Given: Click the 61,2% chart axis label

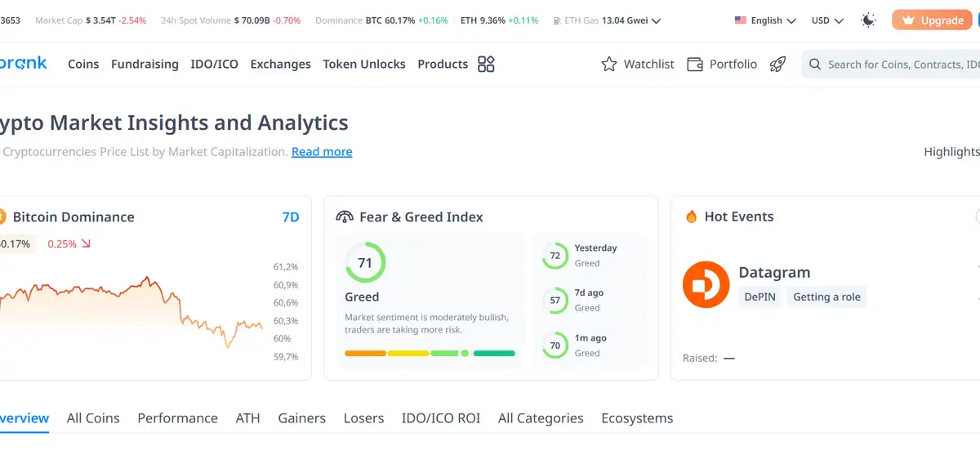Looking at the screenshot, I should (286, 266).
